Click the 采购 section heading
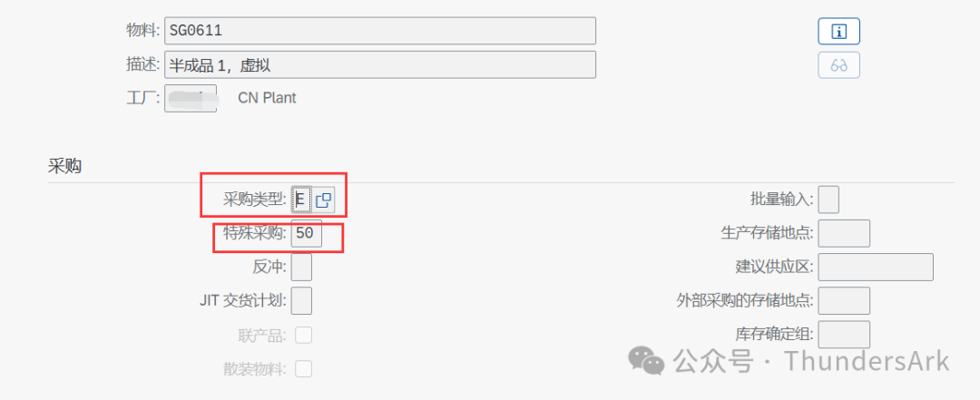980x400 pixels. [x=65, y=165]
